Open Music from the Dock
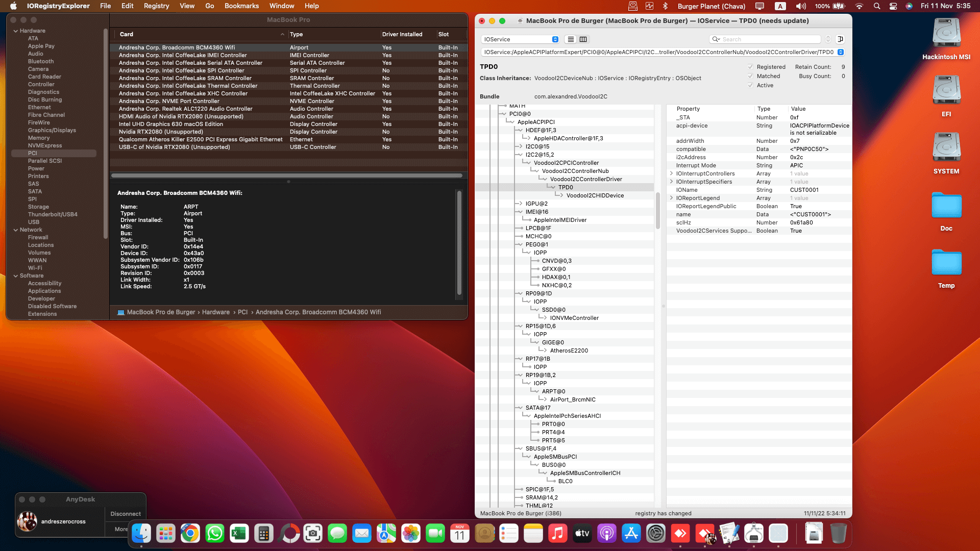The image size is (980, 551). click(x=558, y=534)
